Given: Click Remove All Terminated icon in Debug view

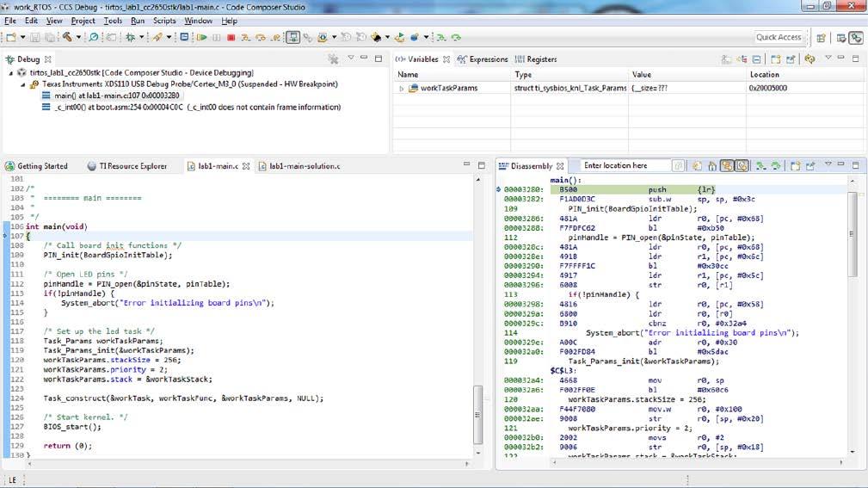Looking at the screenshot, I should 333,59.
